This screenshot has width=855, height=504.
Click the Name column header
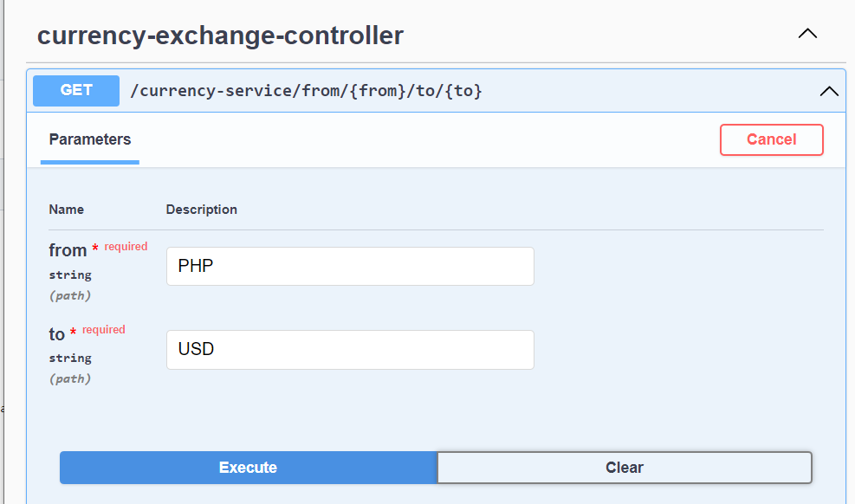[66, 210]
